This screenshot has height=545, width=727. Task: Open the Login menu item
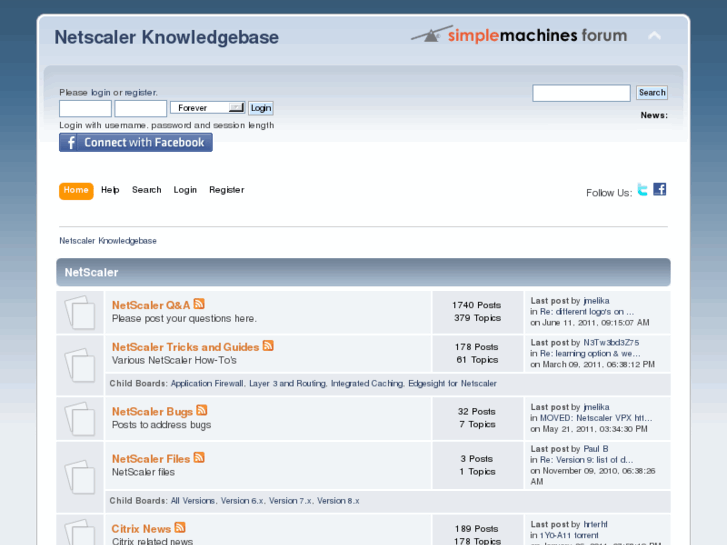pyautogui.click(x=185, y=190)
